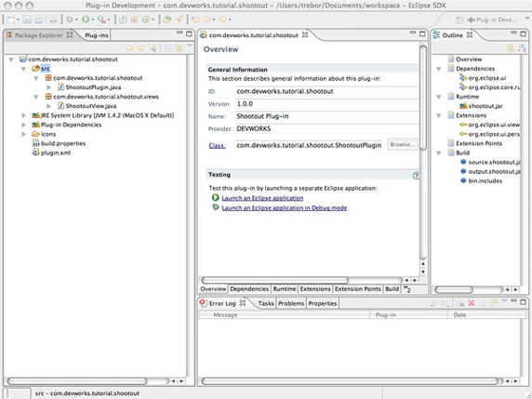The width and height of the screenshot is (532, 399).
Task: Click the New wizard toolbar icon
Action: click(x=11, y=20)
